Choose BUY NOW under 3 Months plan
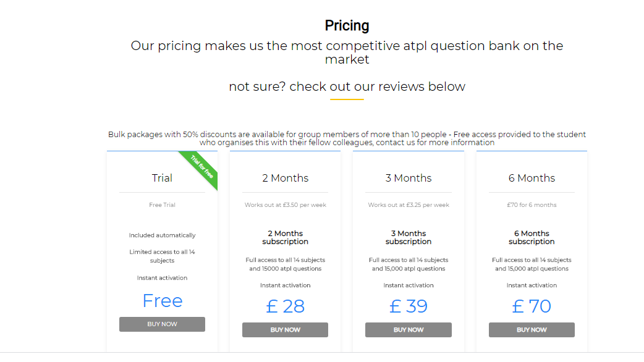 (408, 330)
